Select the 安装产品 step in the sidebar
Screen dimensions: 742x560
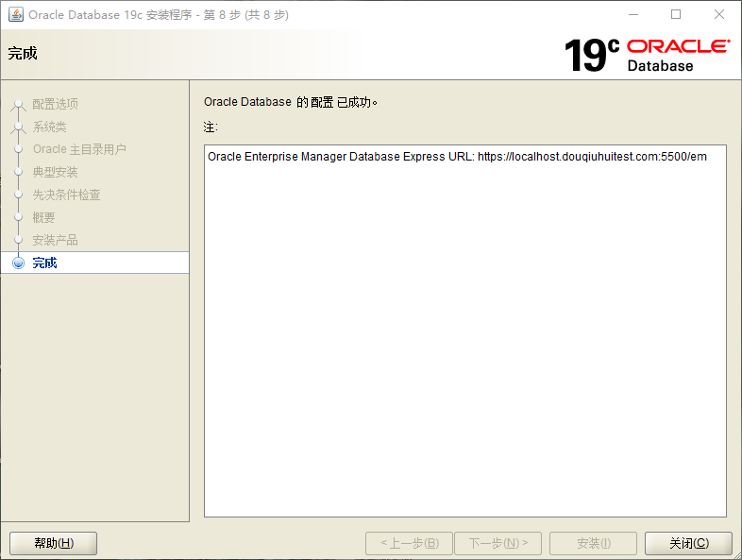56,240
